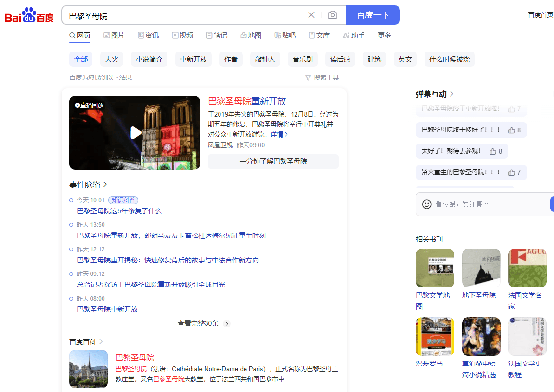
Task: Click the Baidu logo
Action: (29, 15)
